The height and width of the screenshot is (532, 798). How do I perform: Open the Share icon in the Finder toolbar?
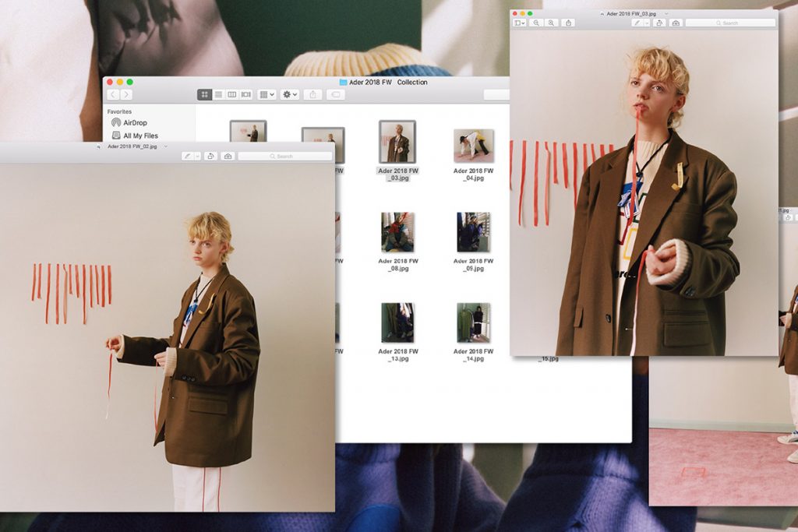click(314, 94)
